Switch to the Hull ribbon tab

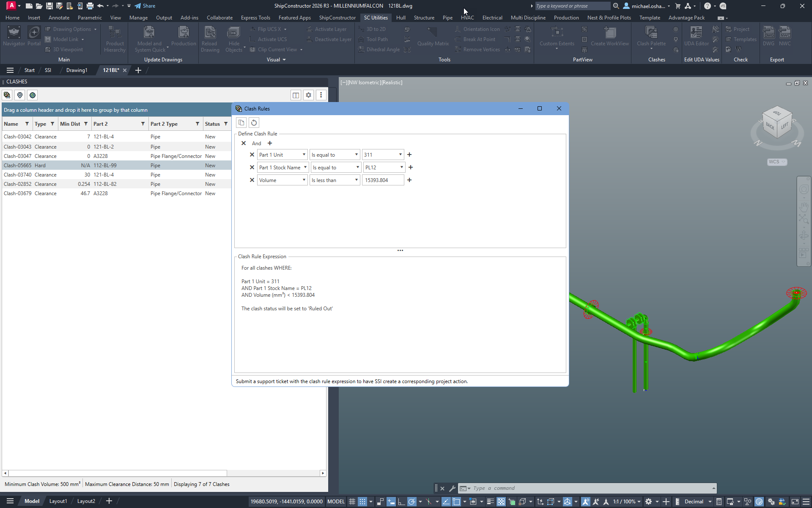point(401,17)
